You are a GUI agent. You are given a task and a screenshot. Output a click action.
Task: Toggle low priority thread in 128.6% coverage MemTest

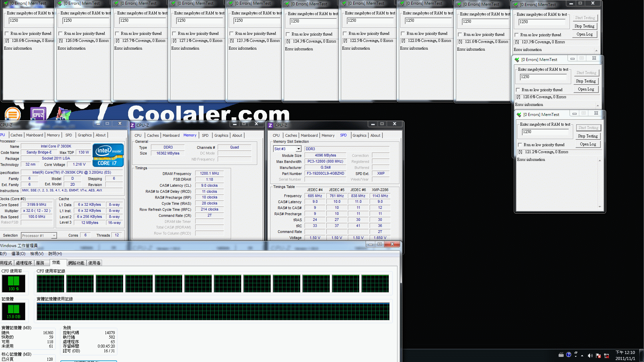(x=7, y=34)
